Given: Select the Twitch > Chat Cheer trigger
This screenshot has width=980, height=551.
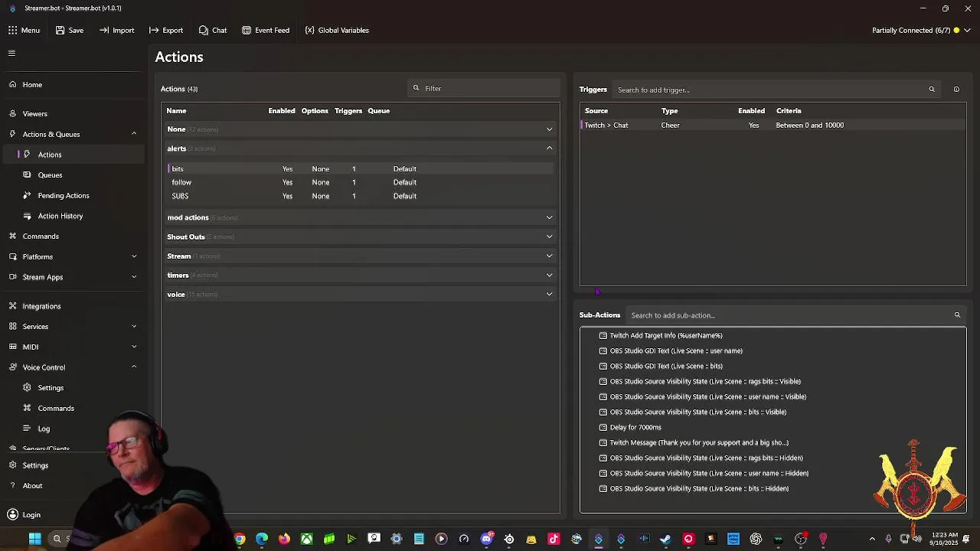Looking at the screenshot, I should pos(773,126).
